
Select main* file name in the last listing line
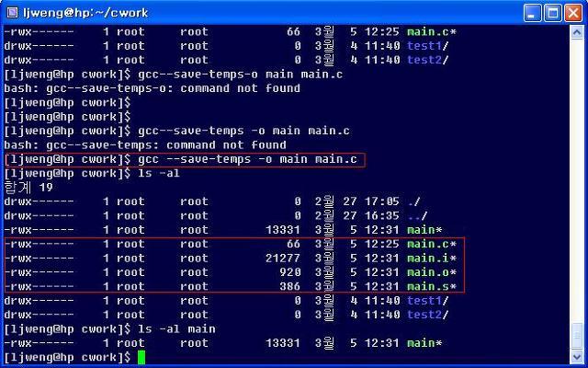tap(424, 343)
